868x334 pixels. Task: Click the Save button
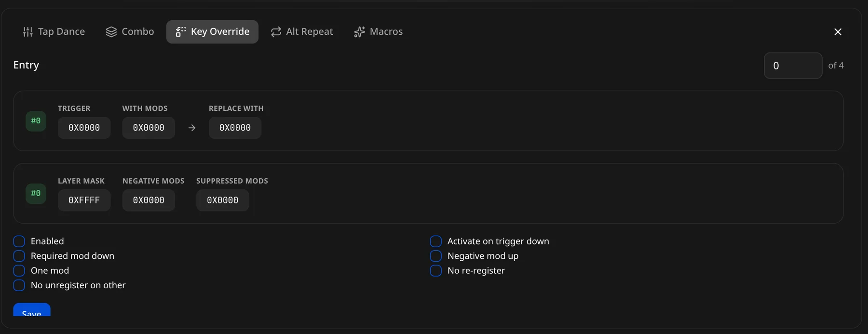pos(32,310)
